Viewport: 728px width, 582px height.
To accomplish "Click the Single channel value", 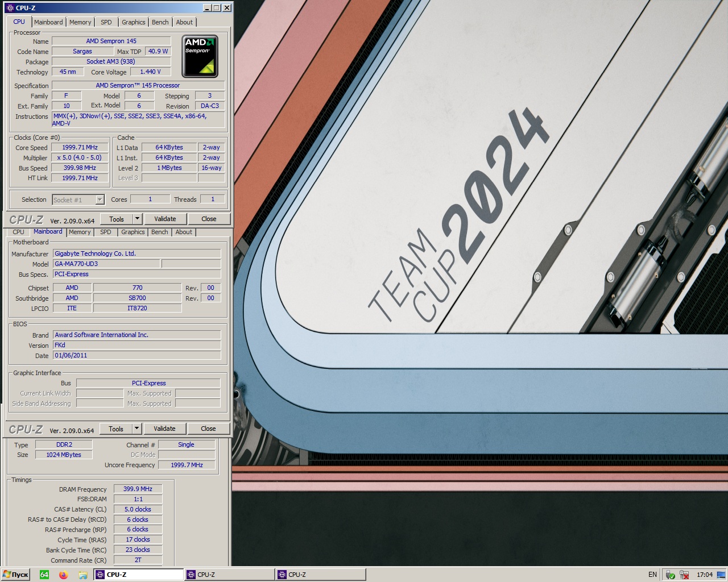I will point(187,444).
